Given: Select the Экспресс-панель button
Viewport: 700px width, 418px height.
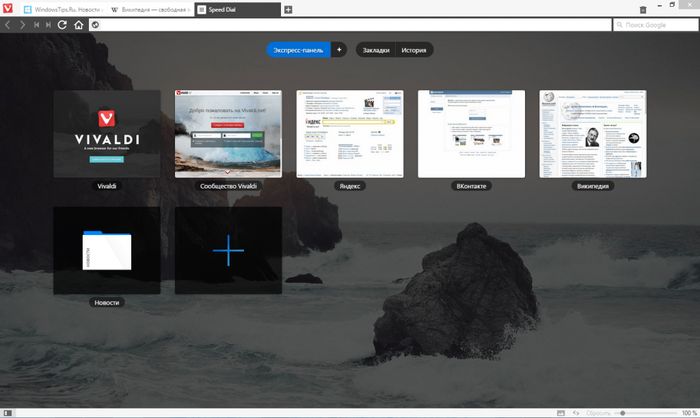Looking at the screenshot, I should coord(298,49).
